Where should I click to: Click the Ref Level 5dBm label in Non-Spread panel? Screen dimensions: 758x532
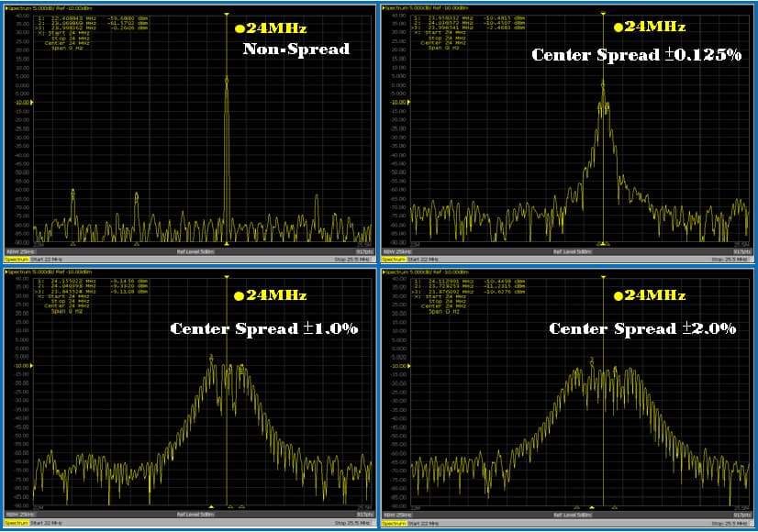195,251
